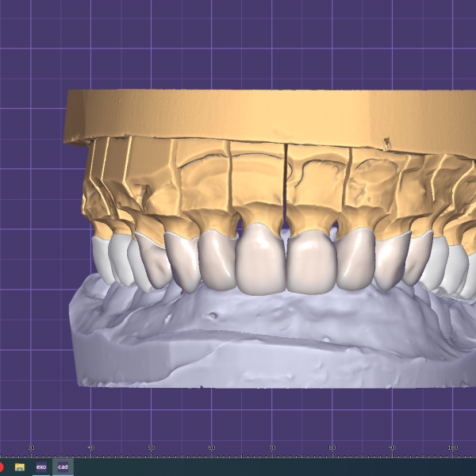Screen dimensions: 476x476
Task: Select the central incisor right of midline
Action: click(311, 262)
